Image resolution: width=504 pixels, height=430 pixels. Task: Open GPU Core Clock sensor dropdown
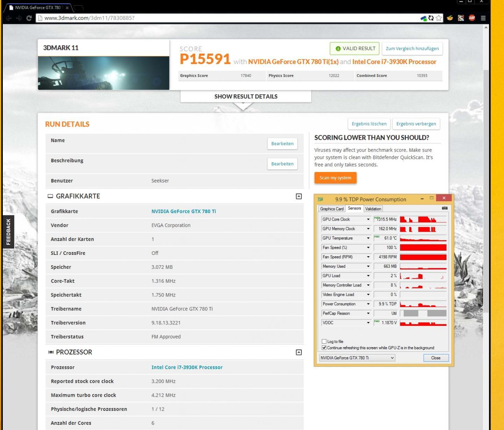click(x=368, y=220)
